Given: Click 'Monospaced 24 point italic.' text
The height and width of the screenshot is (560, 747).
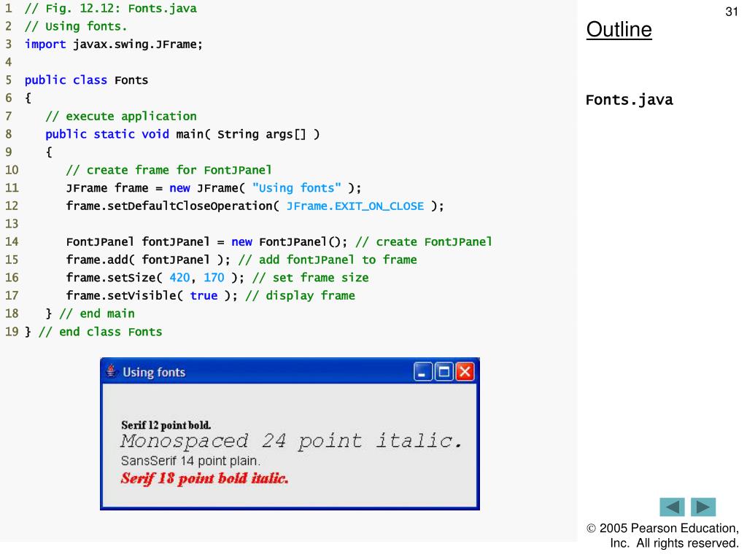Looking at the screenshot, I should (291, 441).
